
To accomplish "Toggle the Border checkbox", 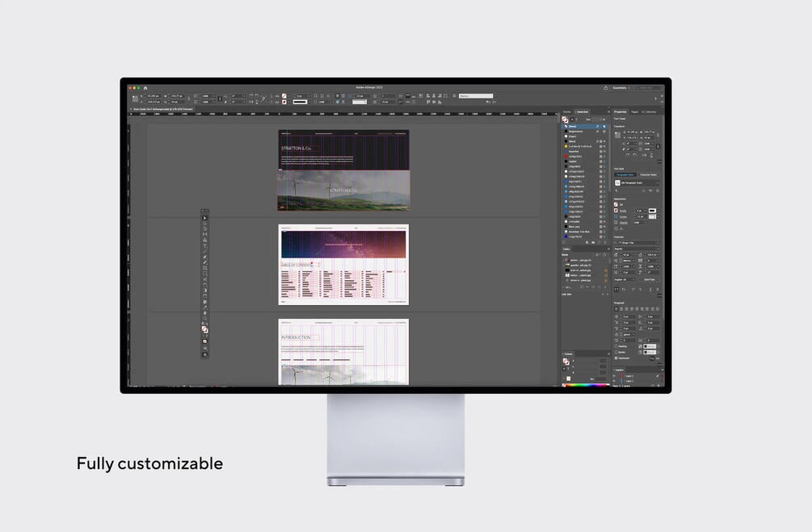I will tap(616, 353).
